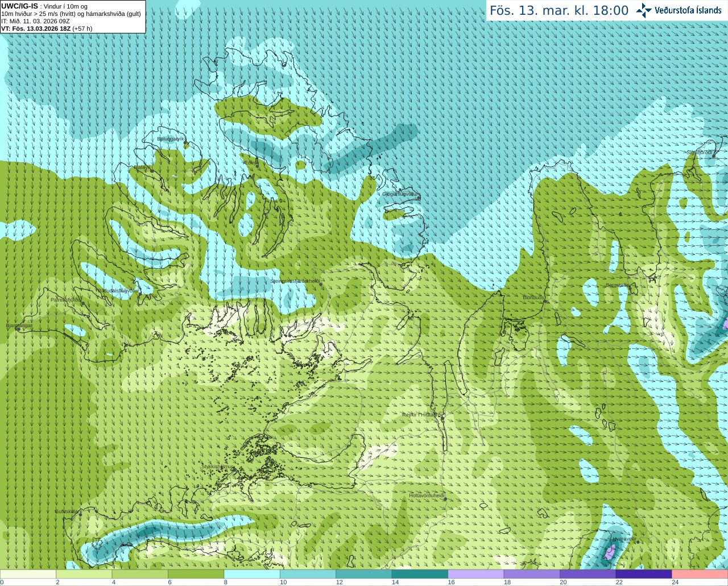Click the forecast time title 'Fös. 13. mar. kl. 18:00'
This screenshot has height=586, width=728.
[559, 10]
